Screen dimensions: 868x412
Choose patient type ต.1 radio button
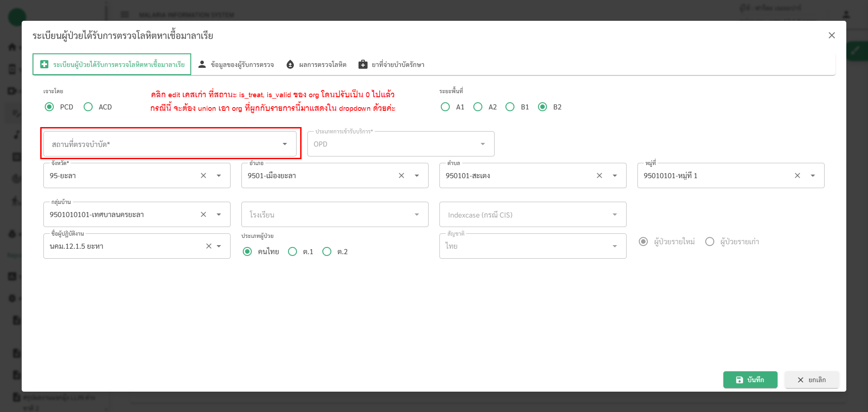coord(293,251)
